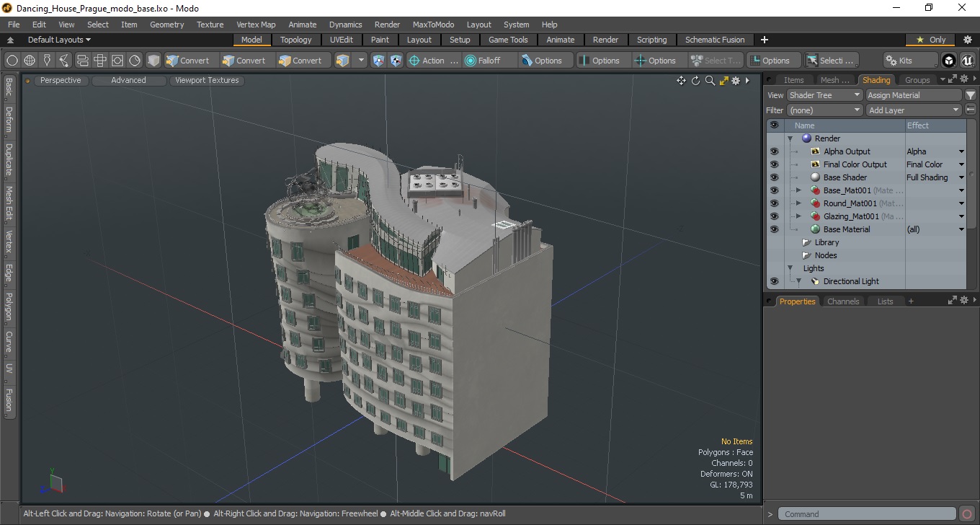Image resolution: width=980 pixels, height=525 pixels.
Task: Hide the Round_Mat001 material layer
Action: click(774, 203)
